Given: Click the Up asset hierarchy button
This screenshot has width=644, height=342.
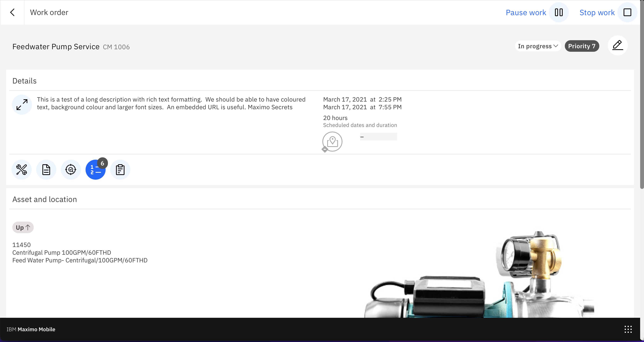Looking at the screenshot, I should 23,227.
